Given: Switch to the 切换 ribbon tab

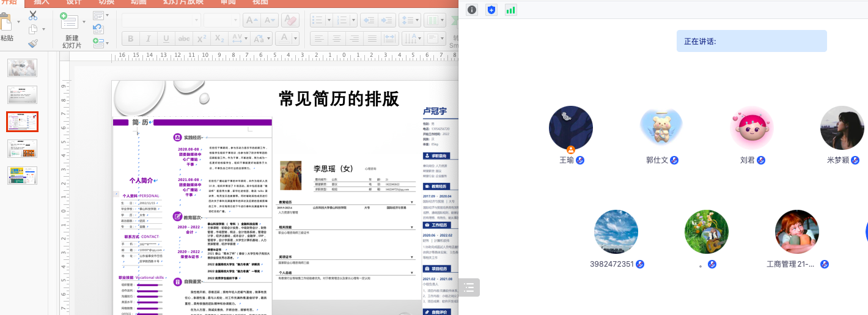Looking at the screenshot, I should 106,2.
